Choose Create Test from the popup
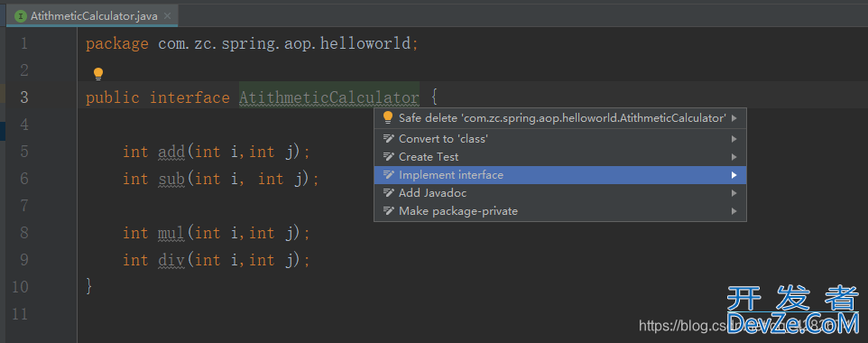Screen dimensions: 868x343 [560, 157]
